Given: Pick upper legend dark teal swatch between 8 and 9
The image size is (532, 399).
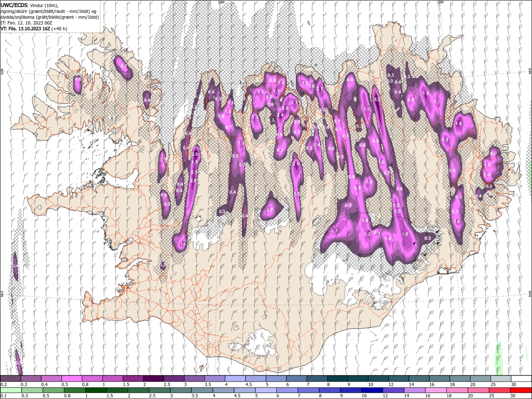Looking at the screenshot, I should pyautogui.click(x=337, y=379).
